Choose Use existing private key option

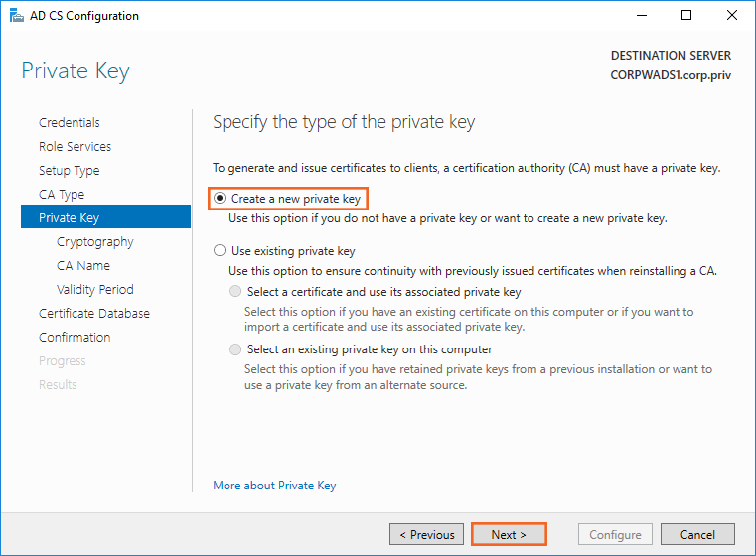[220, 251]
